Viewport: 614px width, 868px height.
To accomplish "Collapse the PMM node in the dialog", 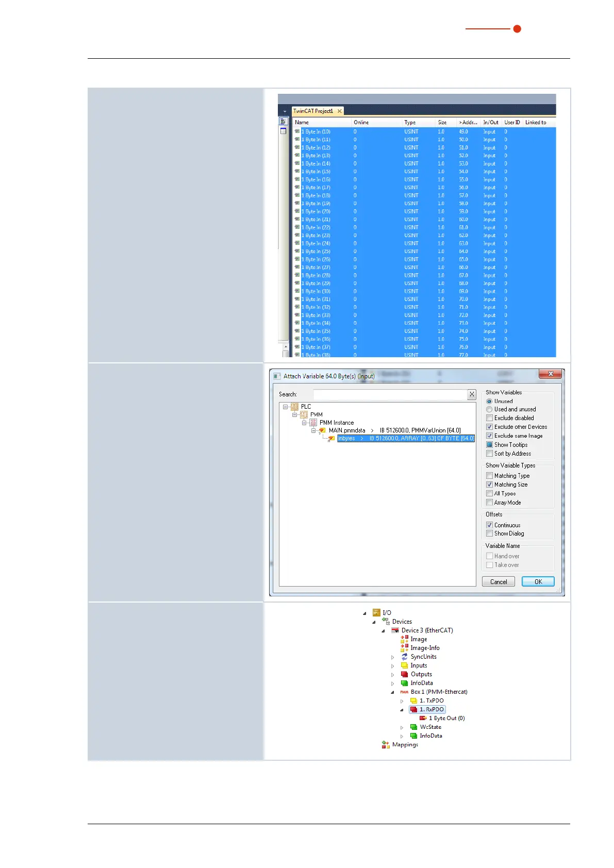I will 294,414.
